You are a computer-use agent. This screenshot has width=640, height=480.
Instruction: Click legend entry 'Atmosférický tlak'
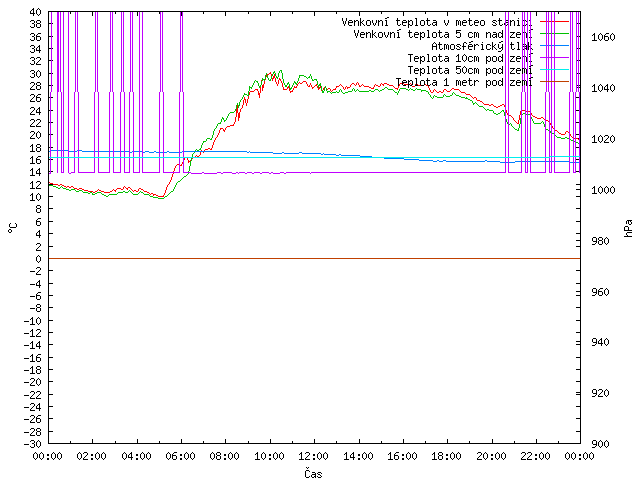pyautogui.click(x=482, y=46)
